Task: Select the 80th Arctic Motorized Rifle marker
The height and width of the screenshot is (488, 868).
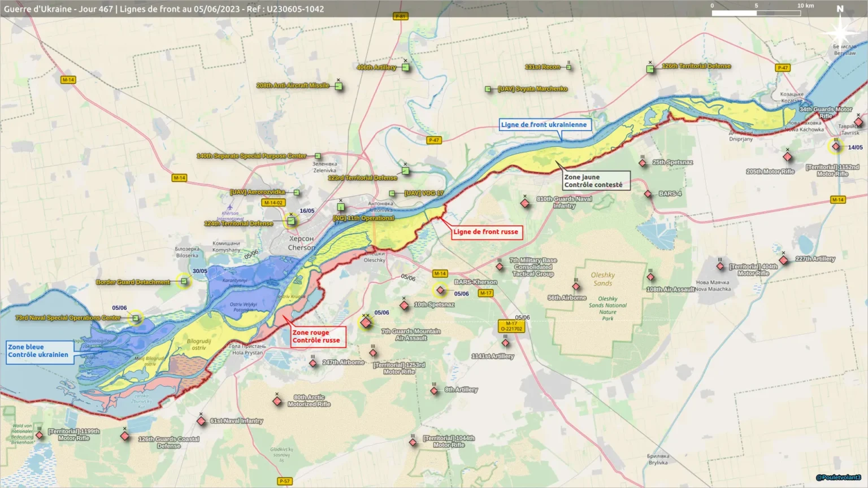Action: pos(277,401)
